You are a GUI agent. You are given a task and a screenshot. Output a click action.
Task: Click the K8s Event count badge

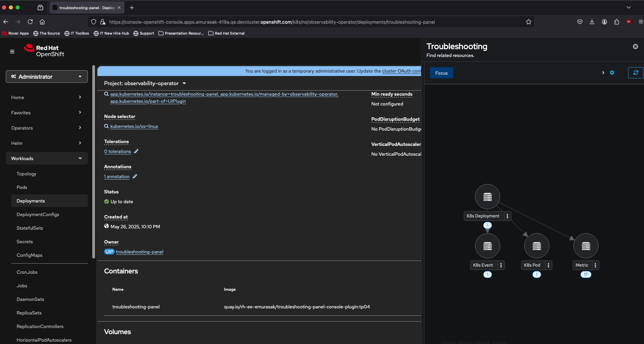[488, 274]
